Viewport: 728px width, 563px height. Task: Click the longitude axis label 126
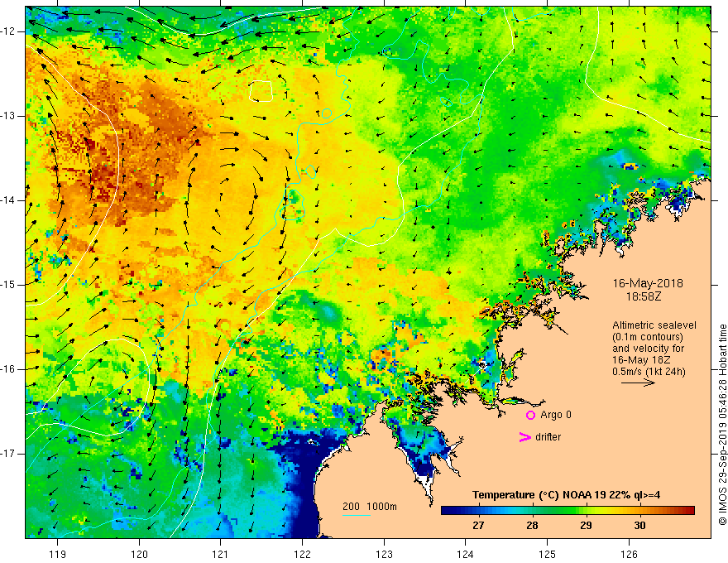(x=629, y=554)
